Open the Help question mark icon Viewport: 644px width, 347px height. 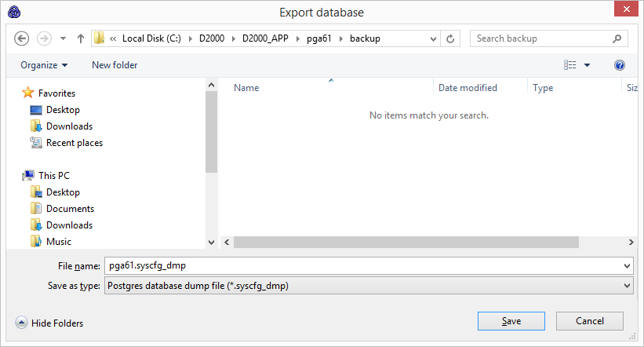click(620, 65)
